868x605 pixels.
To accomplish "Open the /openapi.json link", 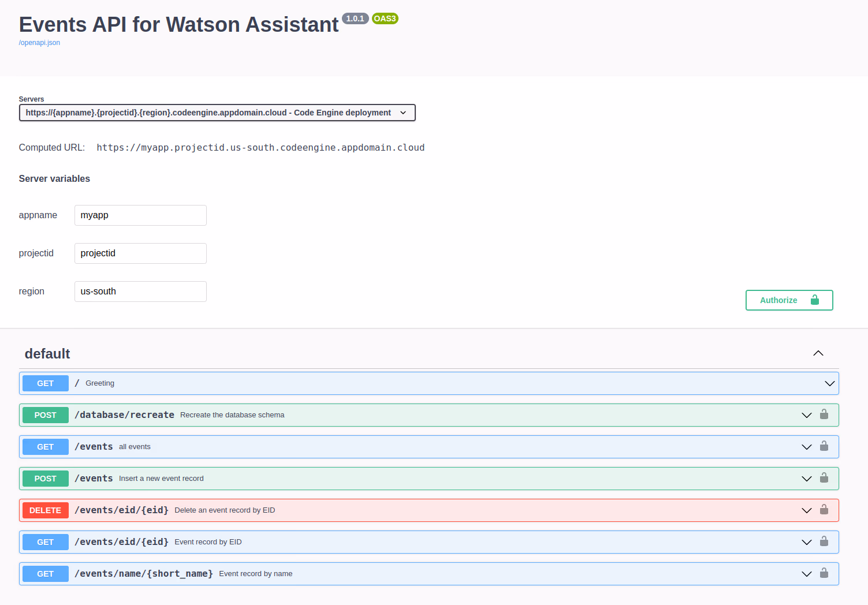I will 39,42.
